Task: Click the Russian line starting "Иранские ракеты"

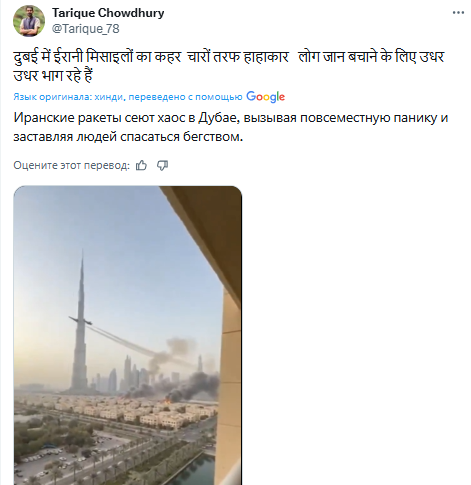Action: 231,118
